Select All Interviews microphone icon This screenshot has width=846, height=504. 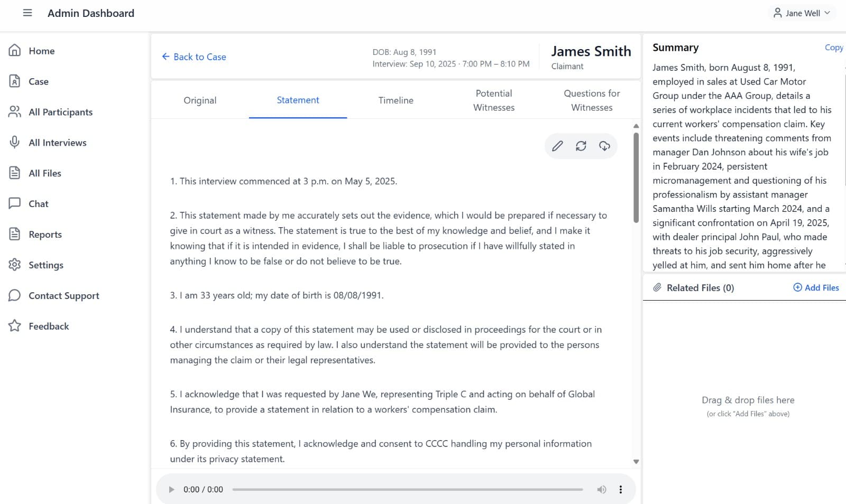(15, 142)
